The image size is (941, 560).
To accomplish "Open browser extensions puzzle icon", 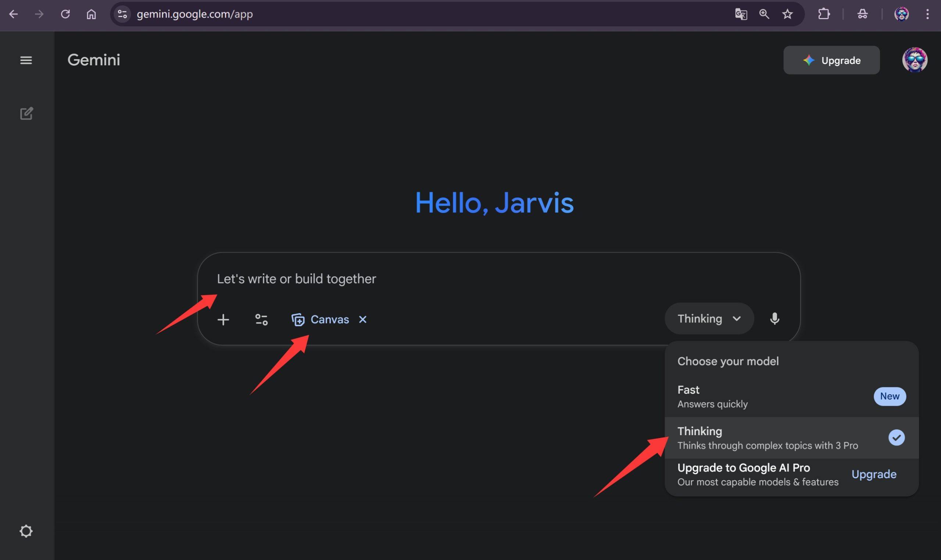I will (x=824, y=14).
